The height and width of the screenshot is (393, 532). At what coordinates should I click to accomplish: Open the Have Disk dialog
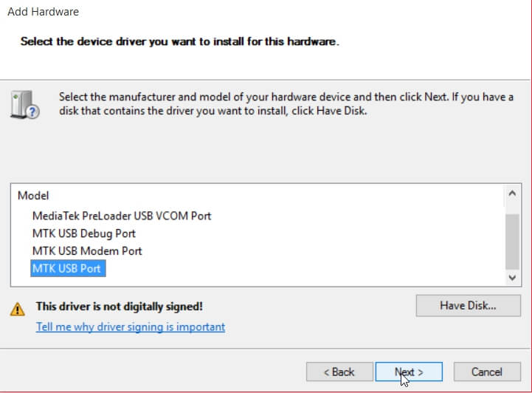(x=469, y=305)
